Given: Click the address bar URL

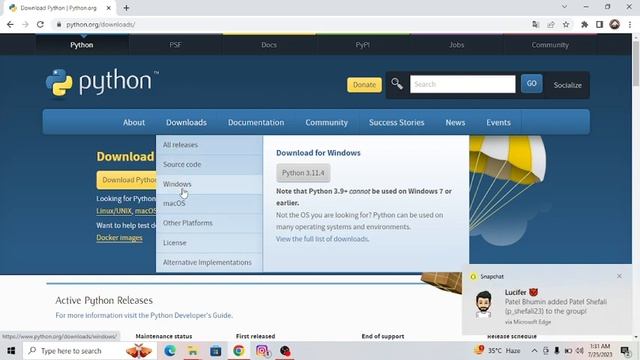Looking at the screenshot, I should click(x=100, y=24).
